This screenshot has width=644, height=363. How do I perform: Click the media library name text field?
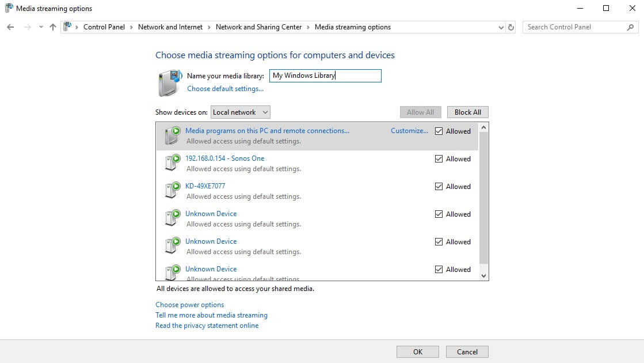[x=325, y=75]
